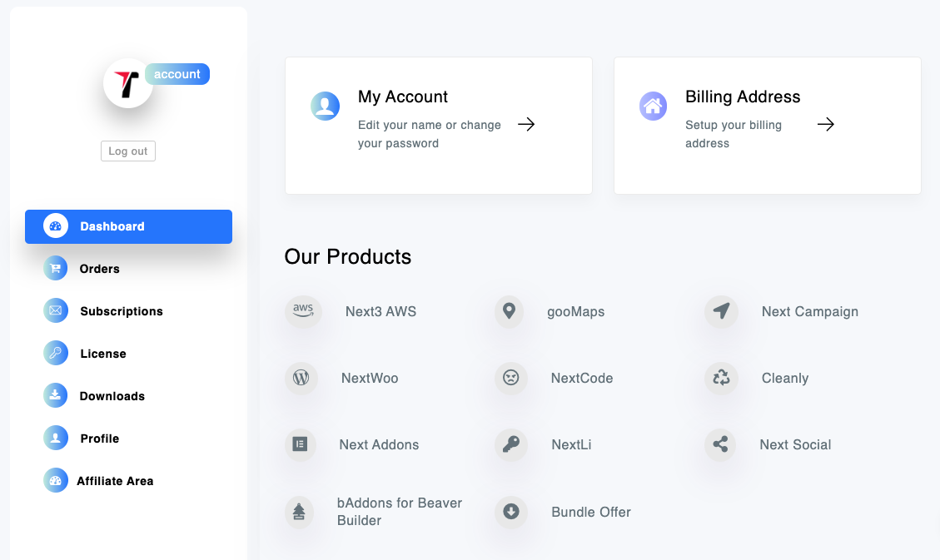Open the Cleanly product link
Image resolution: width=940 pixels, height=560 pixels.
point(785,379)
